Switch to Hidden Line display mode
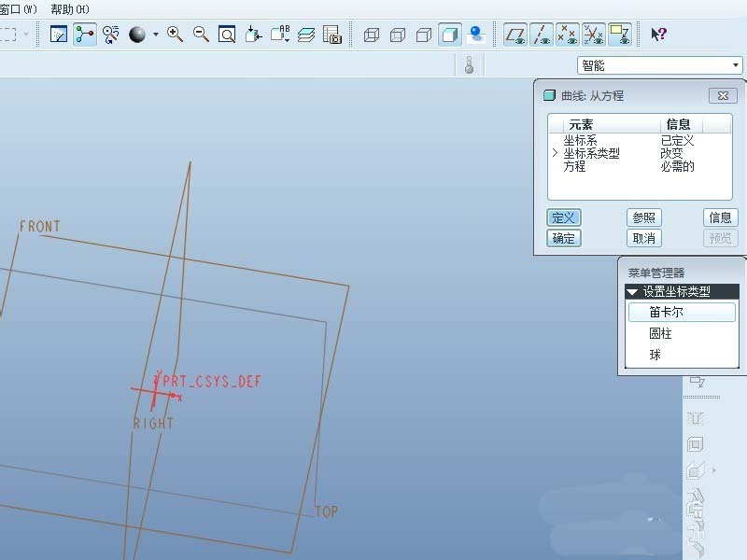Image resolution: width=747 pixels, height=560 pixels. tap(398, 35)
